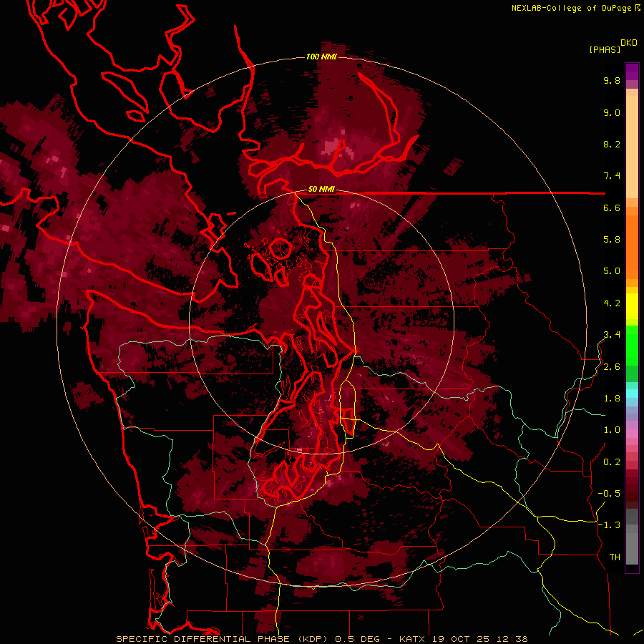Click the DKD label above the color scale
The height and width of the screenshot is (644, 644).
tap(629, 43)
